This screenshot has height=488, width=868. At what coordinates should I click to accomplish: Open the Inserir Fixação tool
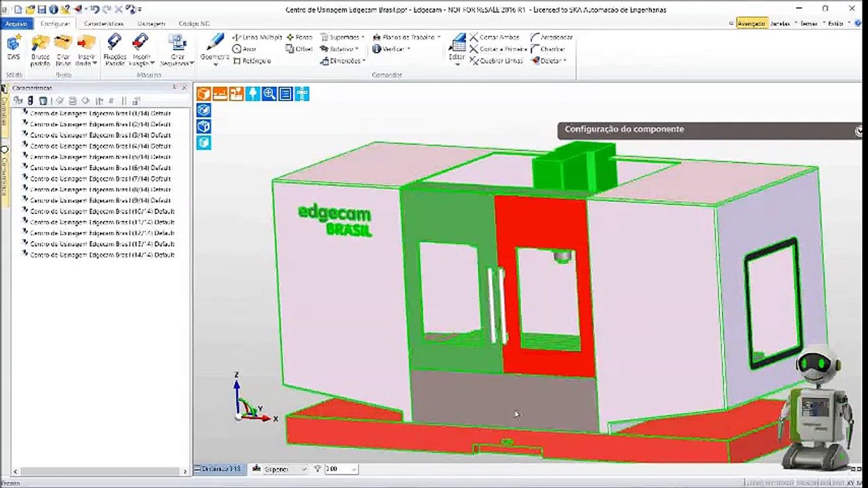click(141, 50)
